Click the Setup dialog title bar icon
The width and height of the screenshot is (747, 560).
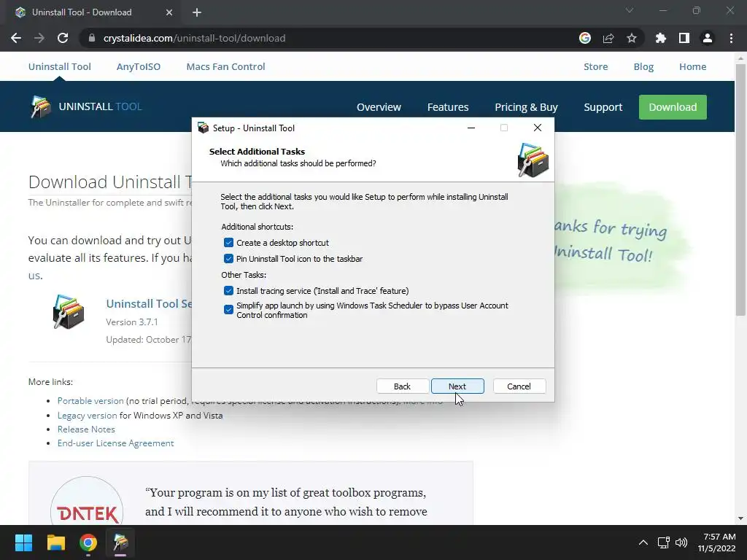point(204,128)
